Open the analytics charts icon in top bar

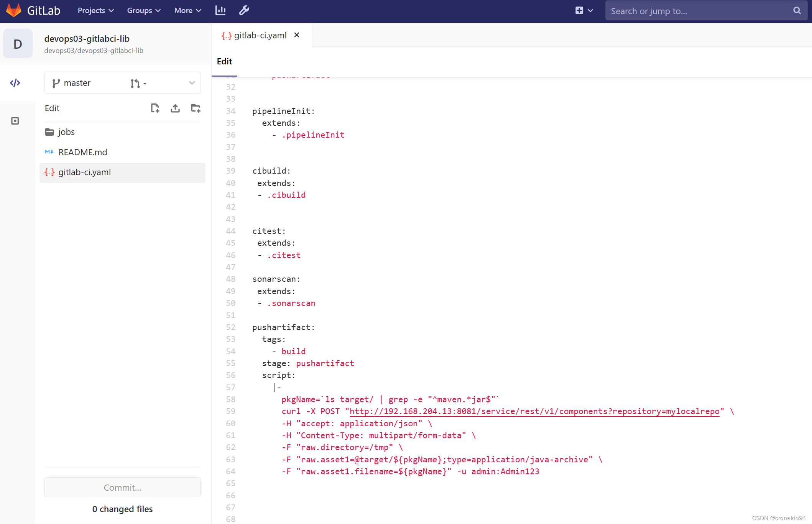220,10
